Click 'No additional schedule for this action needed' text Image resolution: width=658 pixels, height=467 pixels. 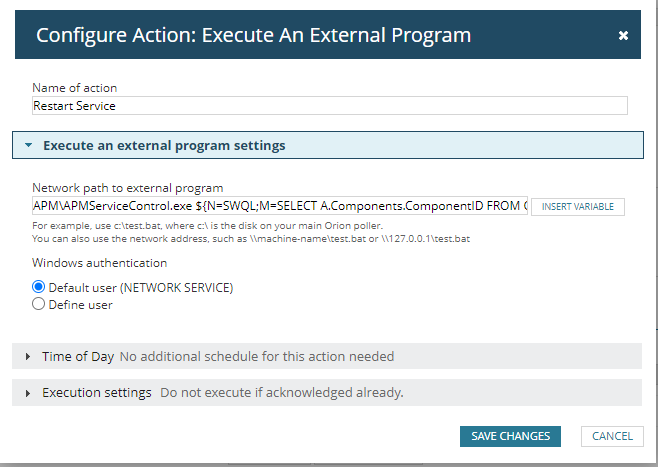pos(257,357)
